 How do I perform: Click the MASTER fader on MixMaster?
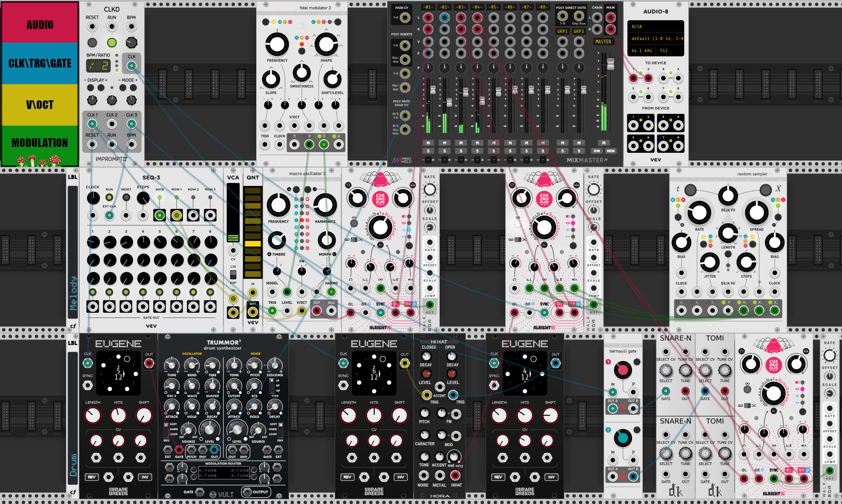coord(610,64)
